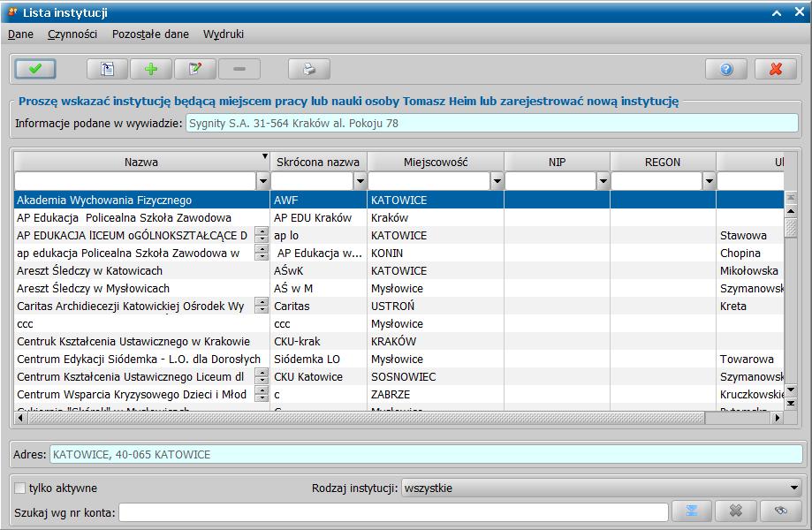Viewport: 812px width, 530px height.
Task: Open the Skrócona nazwa filter dropdown
Action: (360, 181)
